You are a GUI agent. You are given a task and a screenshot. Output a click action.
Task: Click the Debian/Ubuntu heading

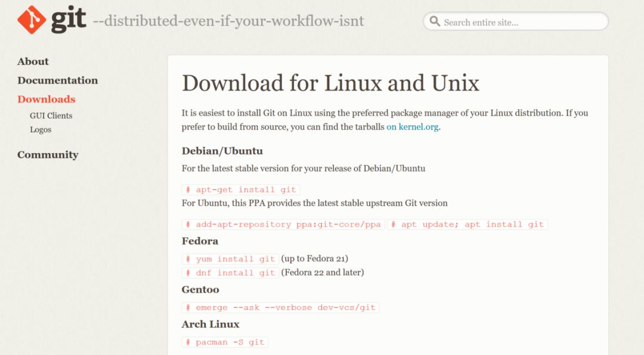(222, 151)
